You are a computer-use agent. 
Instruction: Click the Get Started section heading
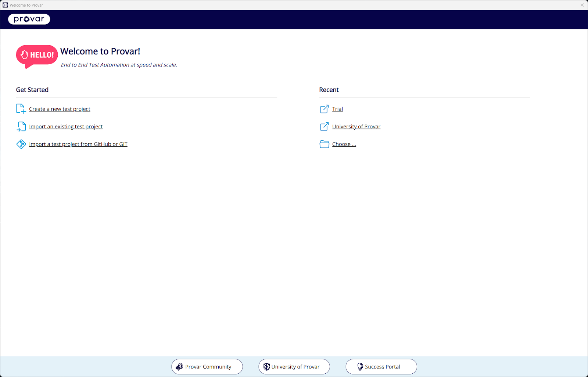point(32,90)
